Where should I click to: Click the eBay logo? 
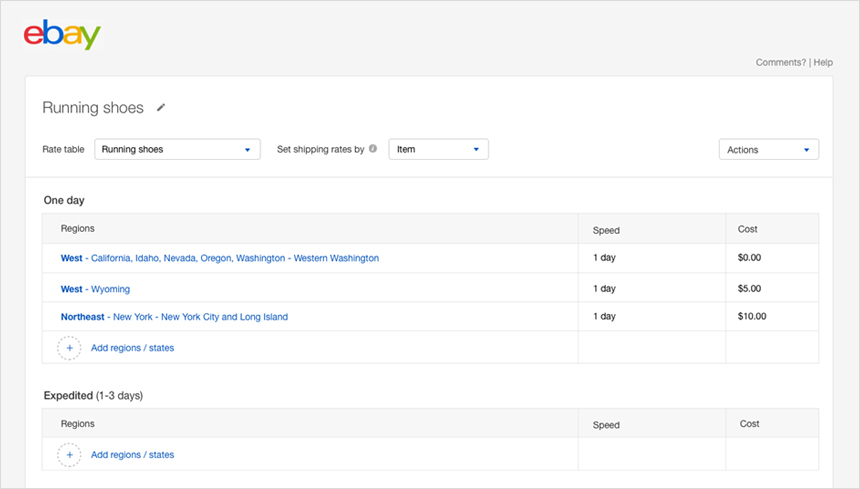(x=62, y=35)
